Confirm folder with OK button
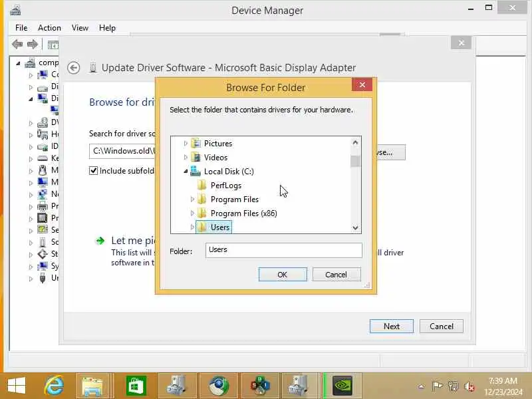532x399 pixels. (283, 275)
